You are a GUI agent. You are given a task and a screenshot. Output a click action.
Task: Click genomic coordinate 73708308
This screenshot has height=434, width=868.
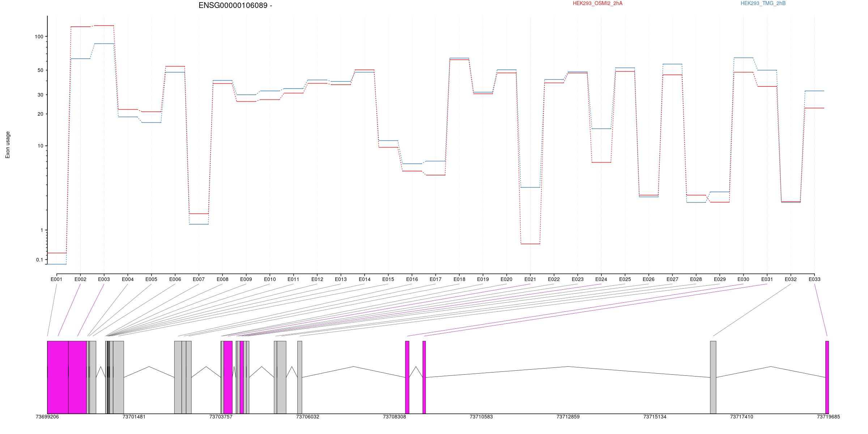394,417
